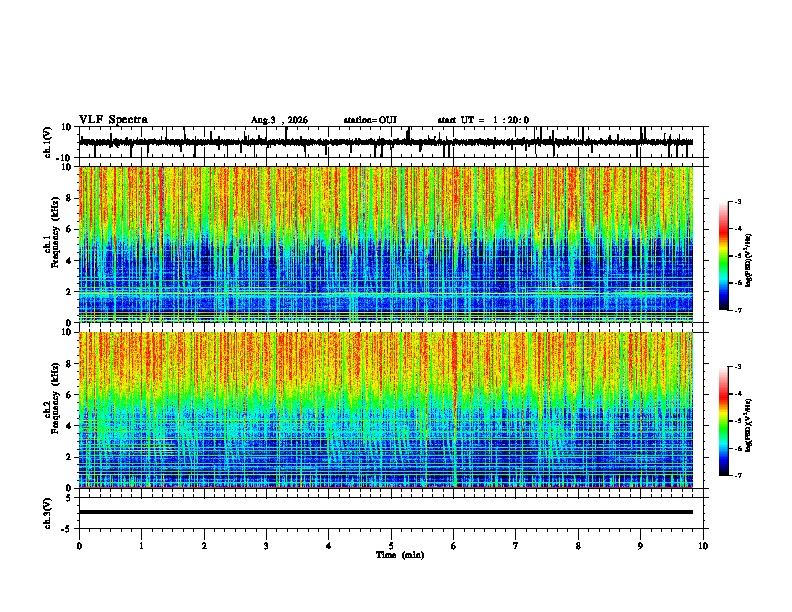
Task: Click the "-3" label on the upper color scale
Action: coord(738,201)
